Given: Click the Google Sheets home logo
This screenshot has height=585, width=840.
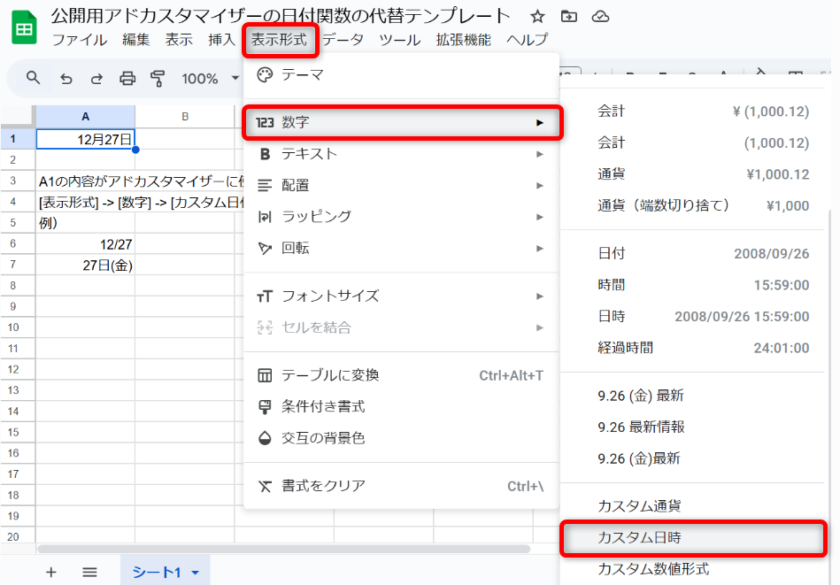Looking at the screenshot, I should 22,29.
